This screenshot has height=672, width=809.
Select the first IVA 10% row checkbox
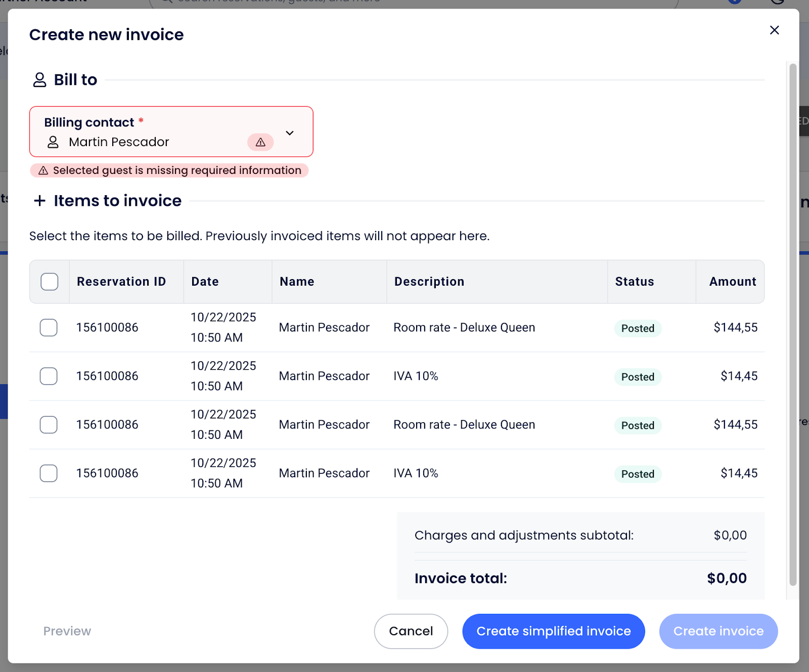(49, 376)
